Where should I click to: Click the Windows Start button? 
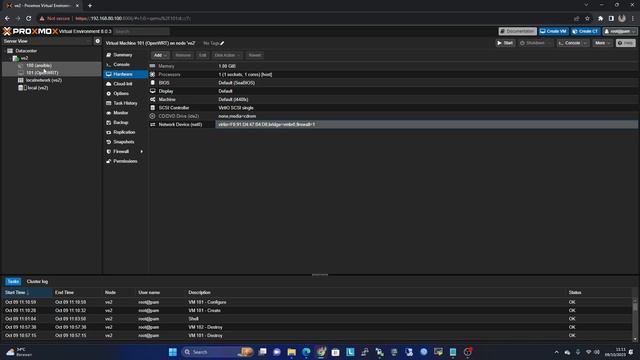pyautogui.click(x=173, y=352)
